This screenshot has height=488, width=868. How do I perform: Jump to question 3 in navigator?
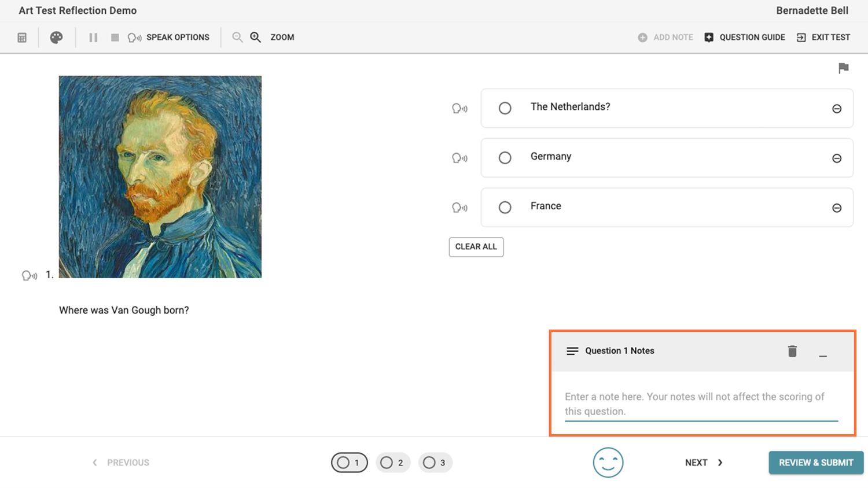click(435, 463)
